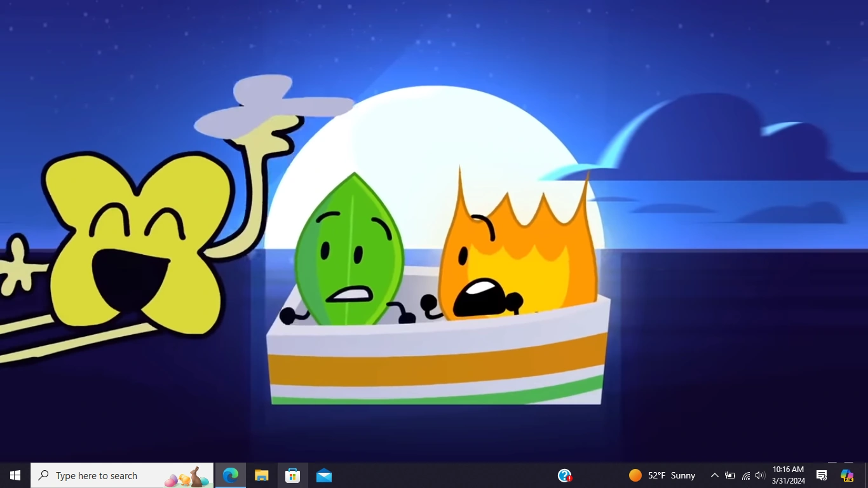Image resolution: width=868 pixels, height=488 pixels.
Task: Expand hidden system tray icons
Action: [x=715, y=475]
